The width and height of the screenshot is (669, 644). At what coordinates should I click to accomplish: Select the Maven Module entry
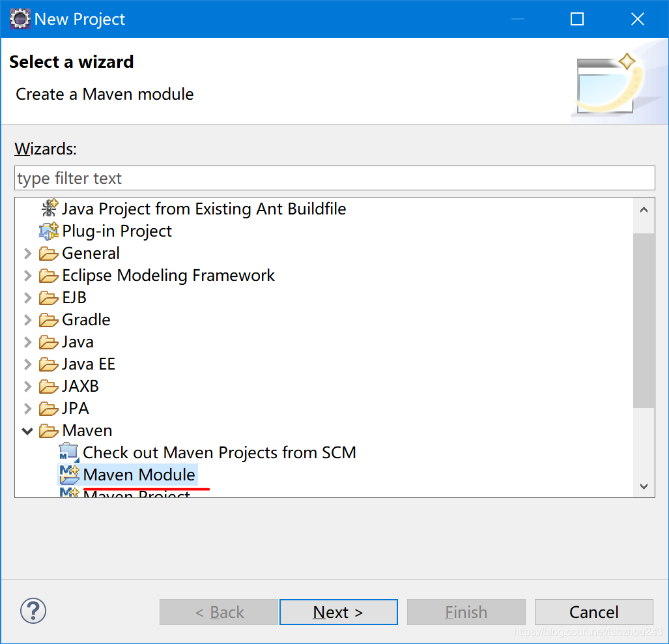pyautogui.click(x=139, y=475)
